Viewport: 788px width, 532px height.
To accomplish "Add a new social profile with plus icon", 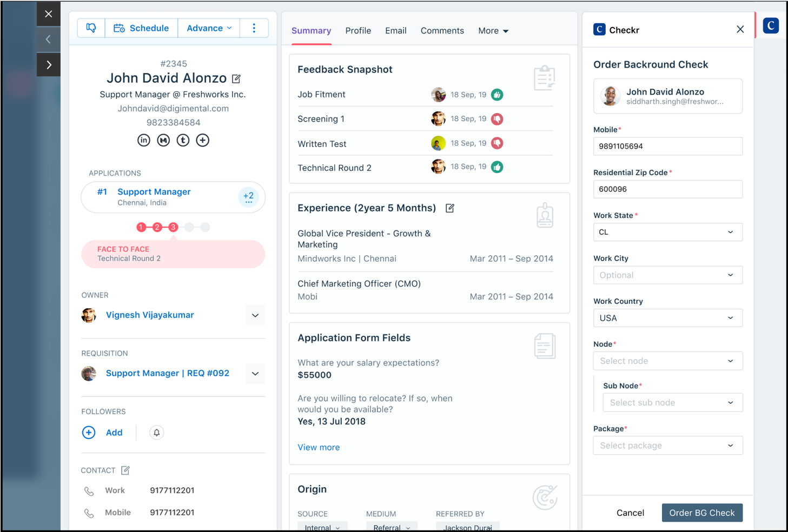I will tap(203, 140).
